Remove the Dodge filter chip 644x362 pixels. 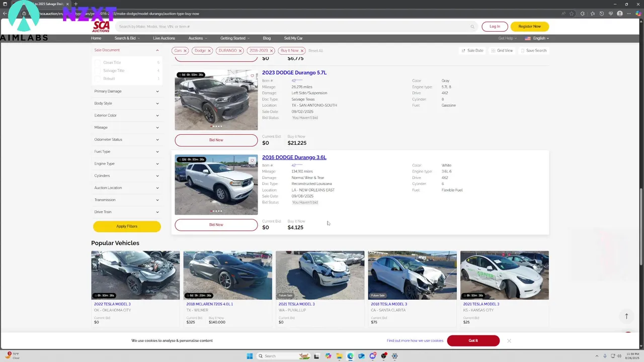tap(210, 51)
